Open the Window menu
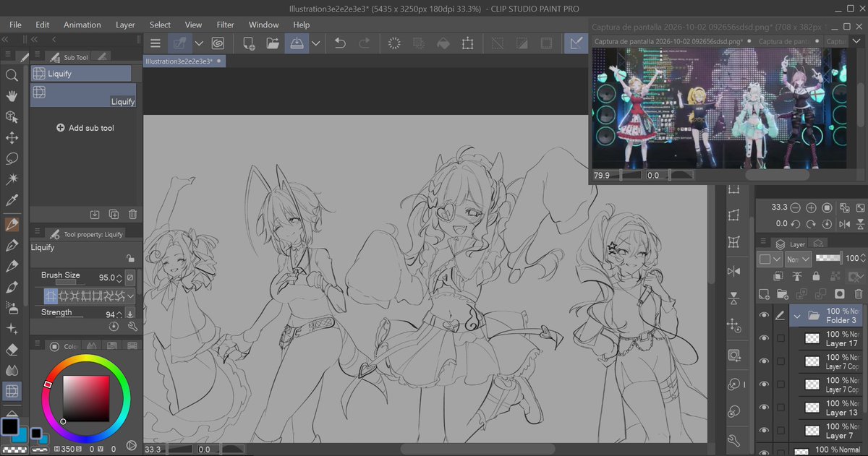Screen dimensions: 868x456 coord(263,25)
